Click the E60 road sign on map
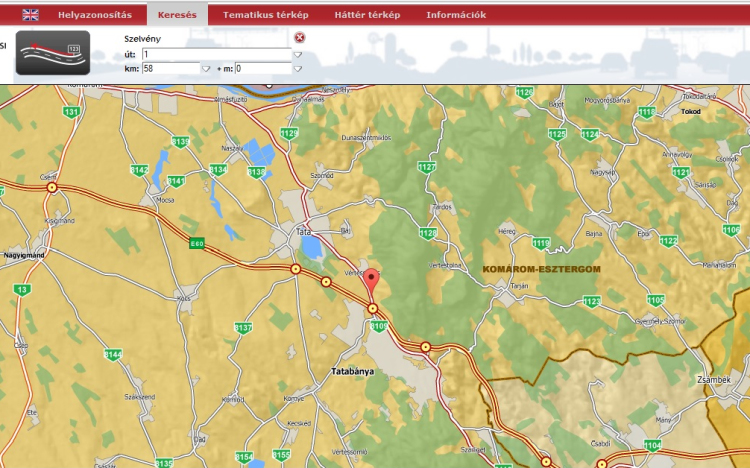 tap(196, 242)
